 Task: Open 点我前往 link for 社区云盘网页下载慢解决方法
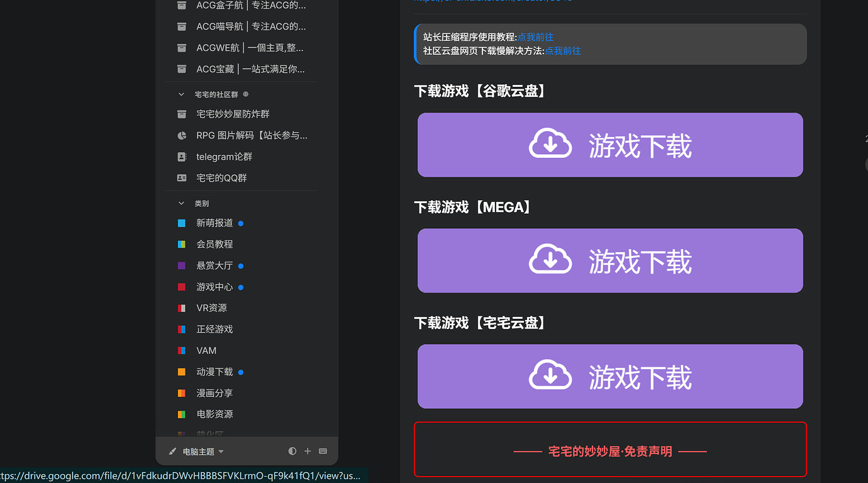tap(562, 51)
